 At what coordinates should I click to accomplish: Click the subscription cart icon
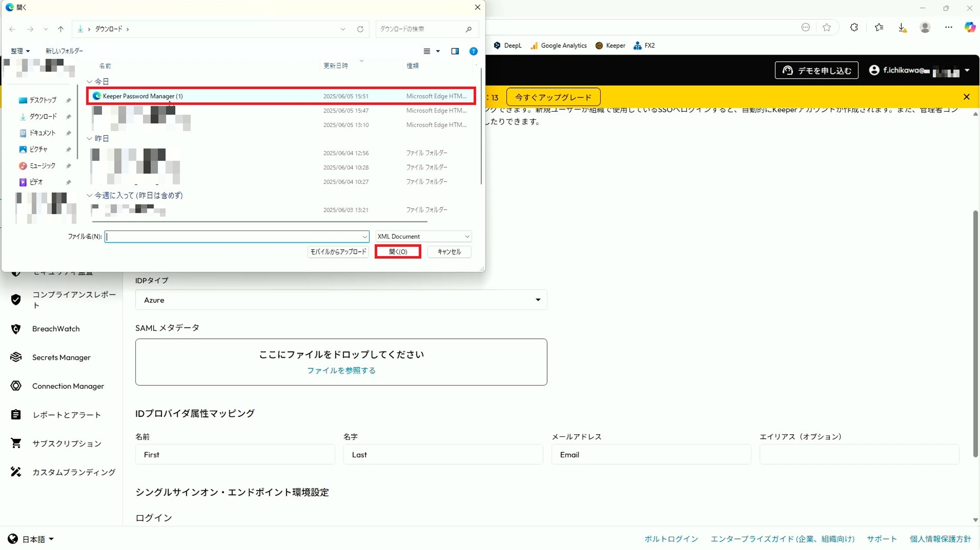(16, 443)
